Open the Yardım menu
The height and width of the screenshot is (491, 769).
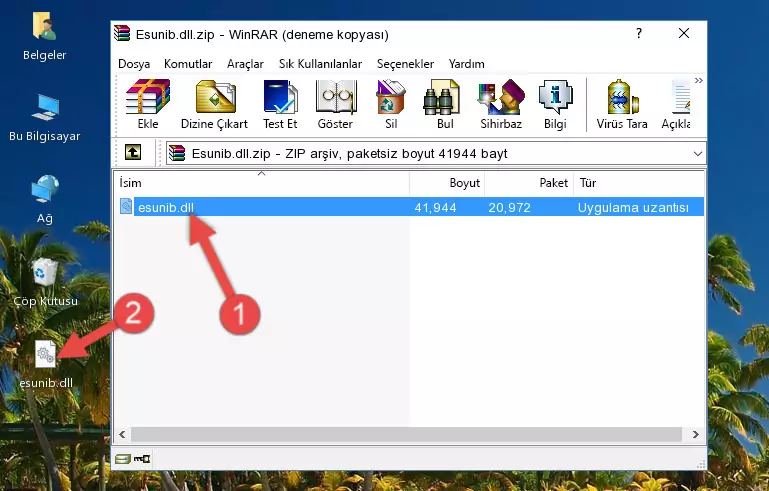click(466, 64)
